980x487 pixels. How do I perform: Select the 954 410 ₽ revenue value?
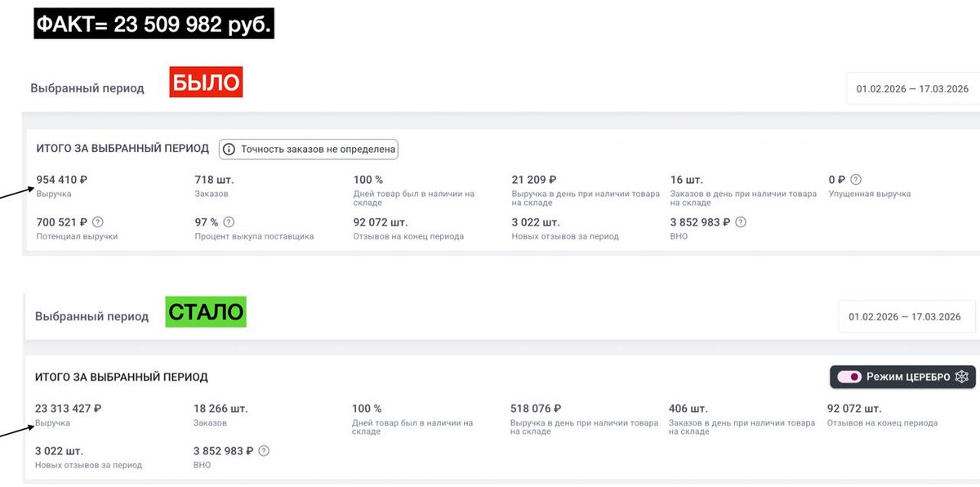tap(62, 180)
